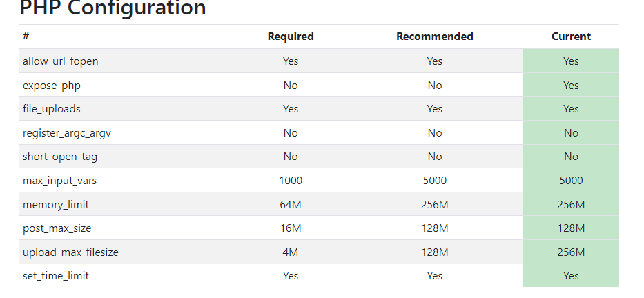Screen dimensions: 644x298
Task: Select the memory_limit row label
Action: point(56,204)
